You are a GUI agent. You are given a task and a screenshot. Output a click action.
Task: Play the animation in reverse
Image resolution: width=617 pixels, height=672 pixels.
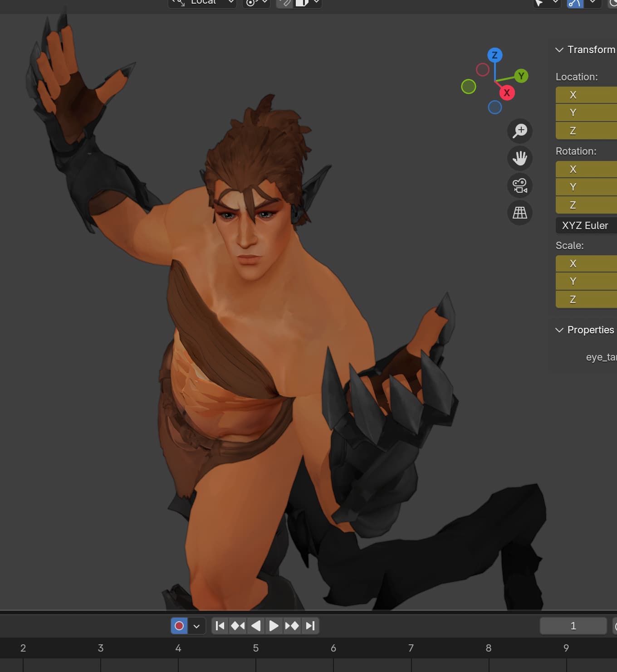click(x=256, y=626)
